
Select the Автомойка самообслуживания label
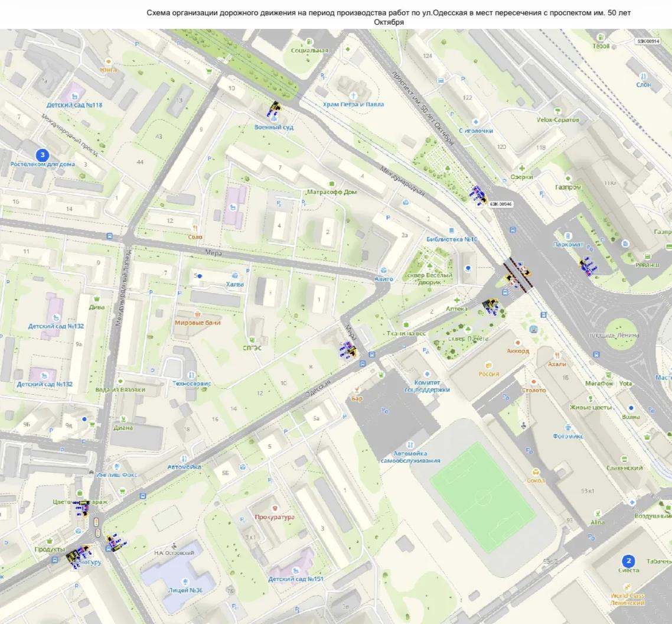pos(410,457)
